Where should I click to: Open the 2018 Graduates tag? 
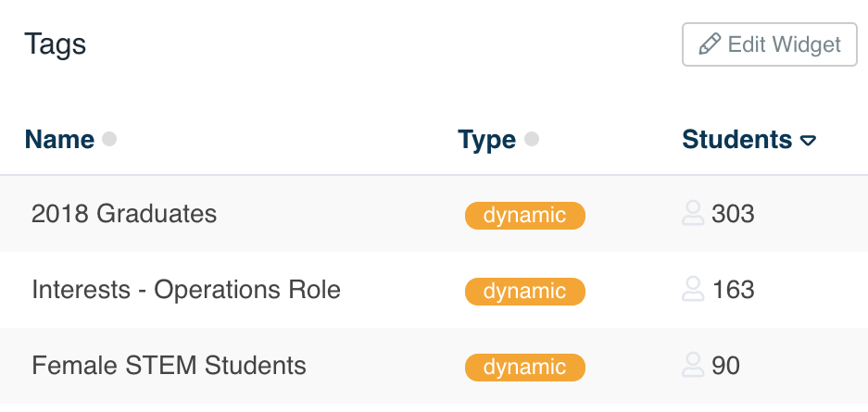tap(124, 214)
